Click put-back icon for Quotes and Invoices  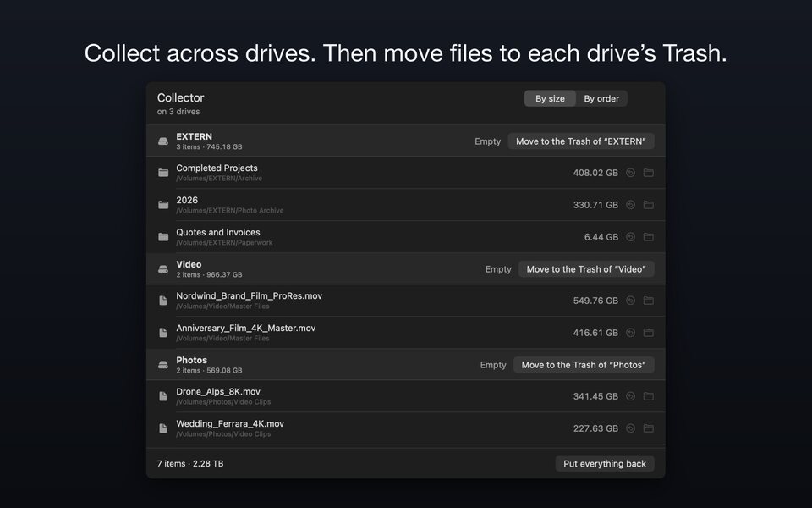630,237
